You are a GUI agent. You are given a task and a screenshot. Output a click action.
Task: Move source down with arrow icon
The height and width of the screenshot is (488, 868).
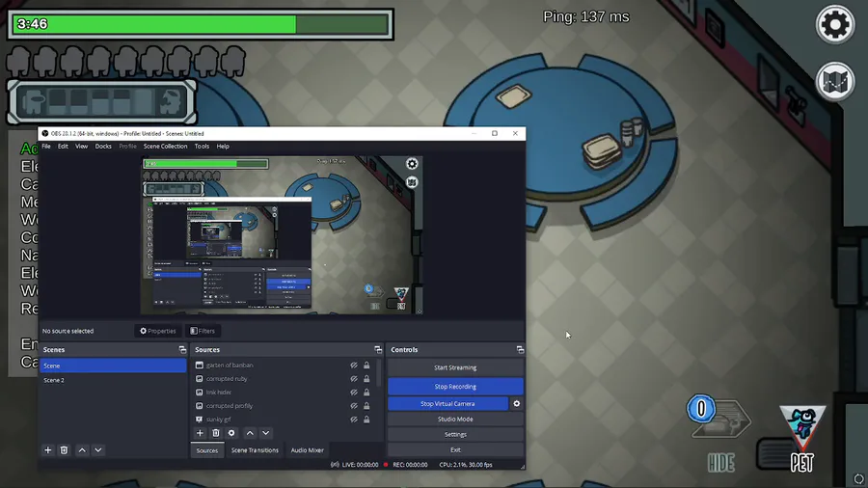coord(266,433)
